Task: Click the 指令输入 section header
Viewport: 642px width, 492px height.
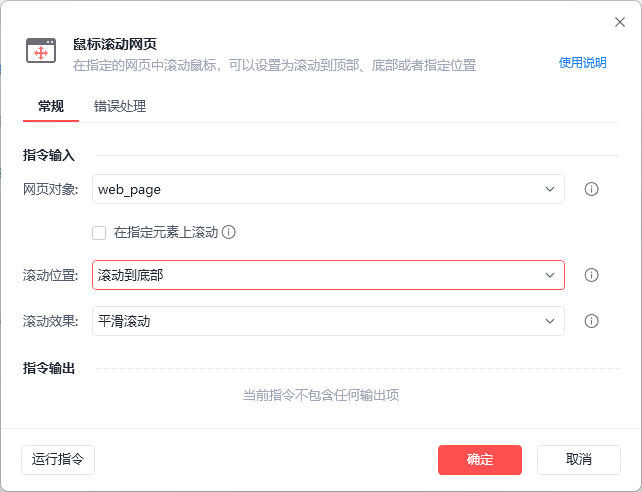Action: tap(49, 155)
